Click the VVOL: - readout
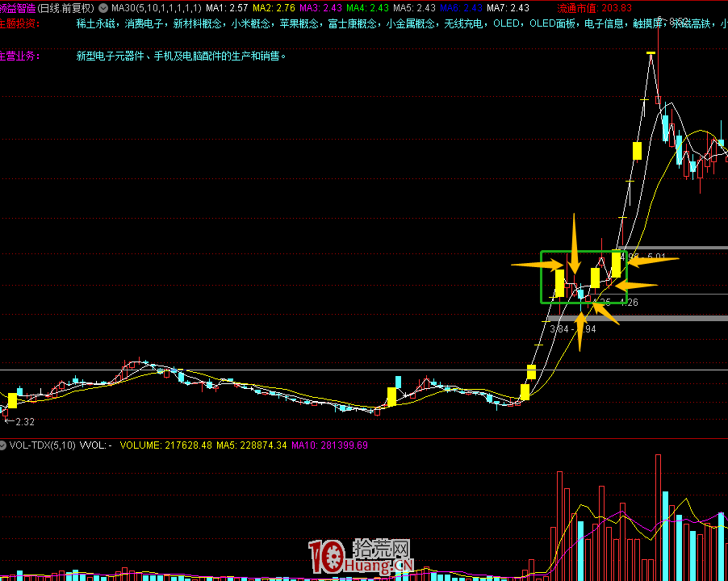The width and height of the screenshot is (728, 581). pos(96,445)
